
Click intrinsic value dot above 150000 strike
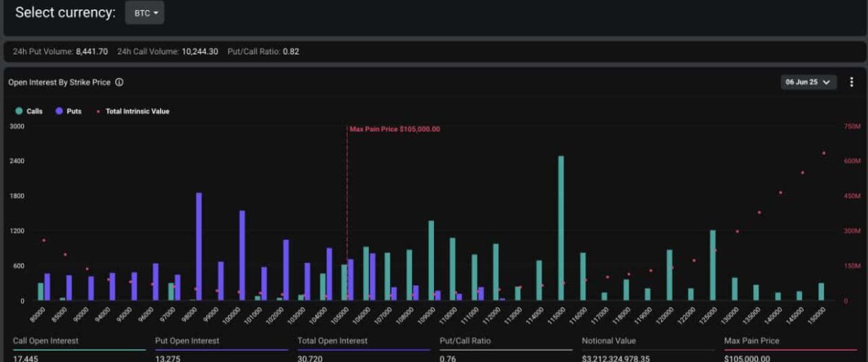pos(824,153)
